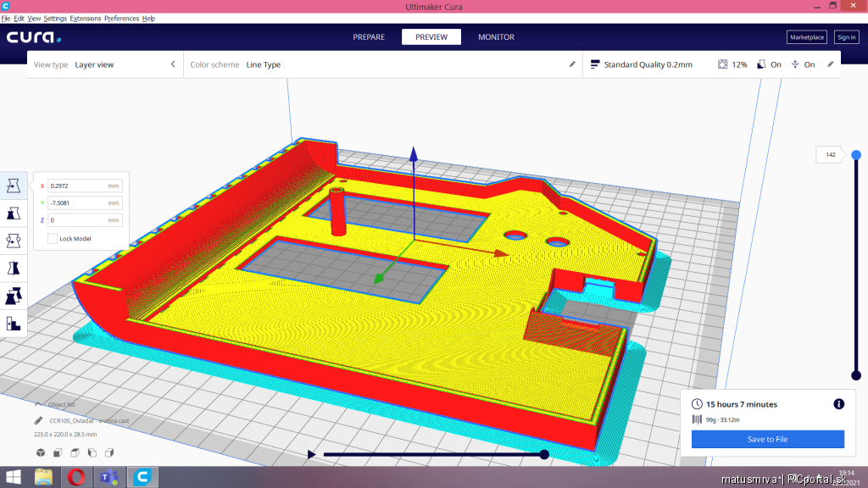Switch to the MONITOR stage
The image size is (868, 488).
(496, 37)
